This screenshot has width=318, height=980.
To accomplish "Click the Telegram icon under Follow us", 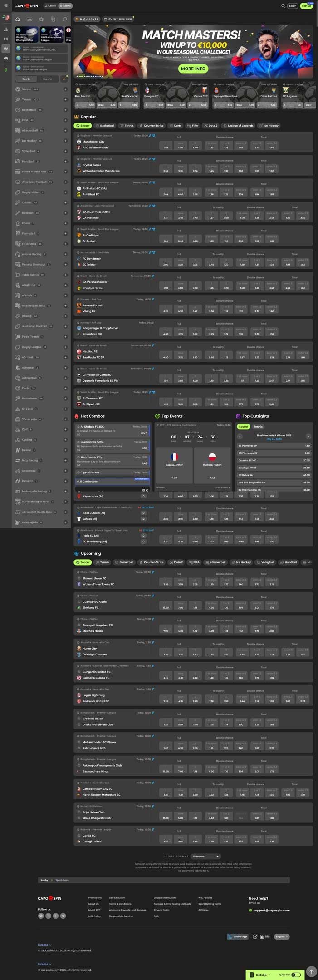I will click(x=63, y=916).
